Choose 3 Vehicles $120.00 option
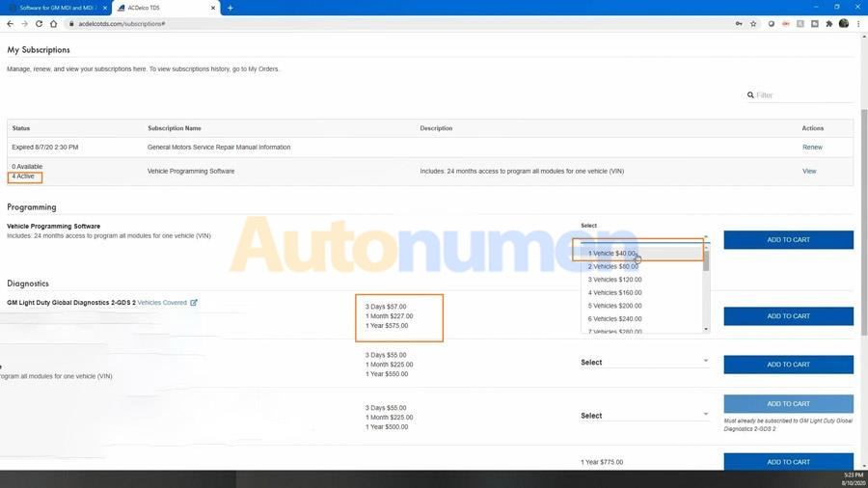The width and height of the screenshot is (868, 488). pos(642,280)
